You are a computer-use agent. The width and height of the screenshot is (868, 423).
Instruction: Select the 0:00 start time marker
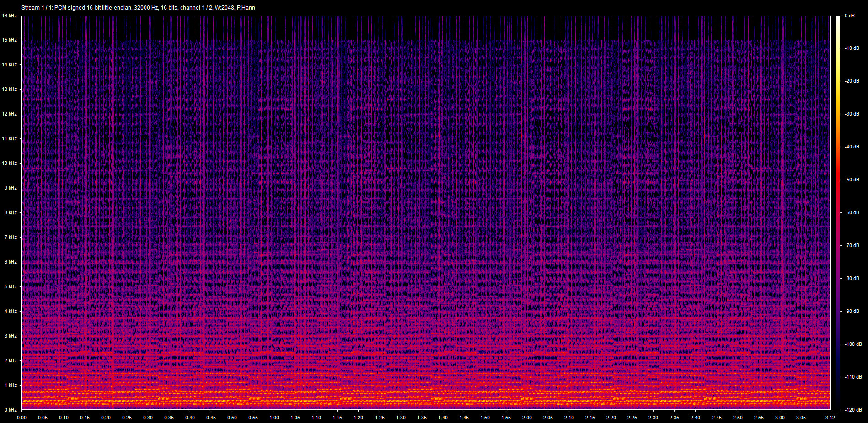tap(21, 418)
